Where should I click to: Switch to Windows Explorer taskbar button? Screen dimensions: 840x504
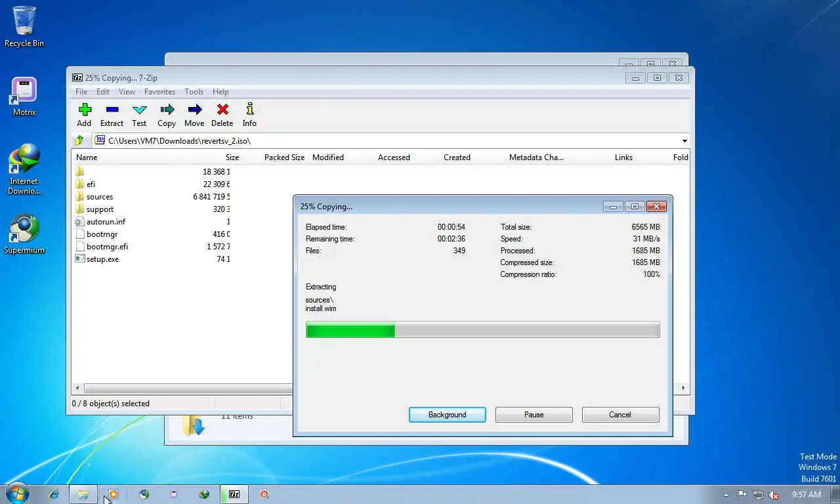83,494
